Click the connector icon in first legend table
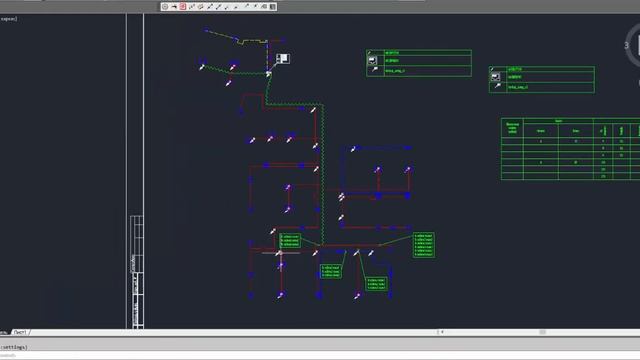640x360 pixels. pos(375,70)
